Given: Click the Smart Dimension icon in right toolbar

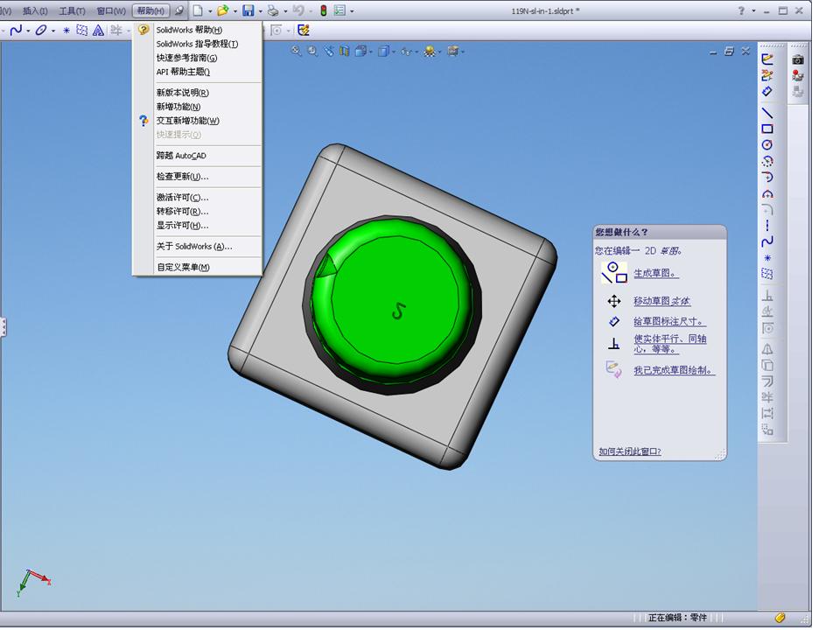Looking at the screenshot, I should (x=767, y=92).
